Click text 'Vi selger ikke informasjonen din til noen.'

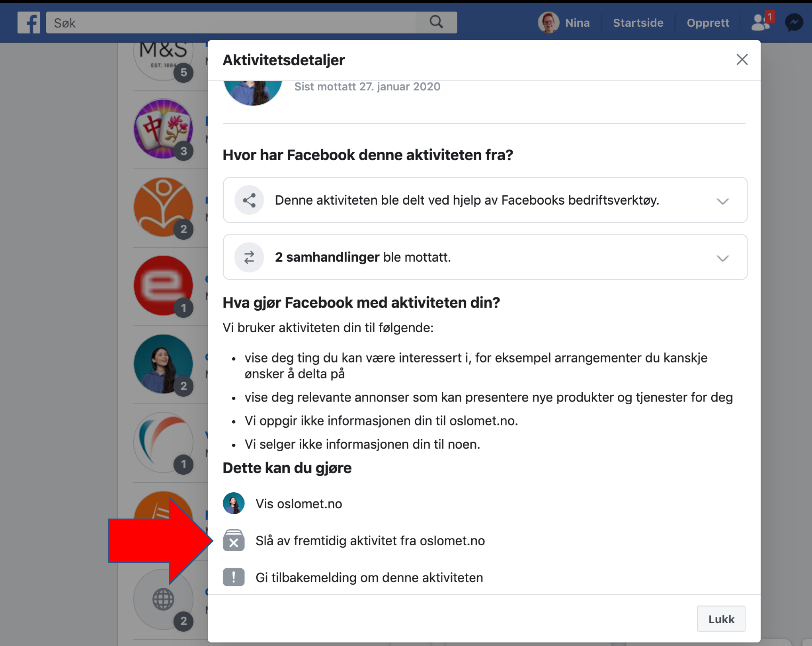pos(362,444)
